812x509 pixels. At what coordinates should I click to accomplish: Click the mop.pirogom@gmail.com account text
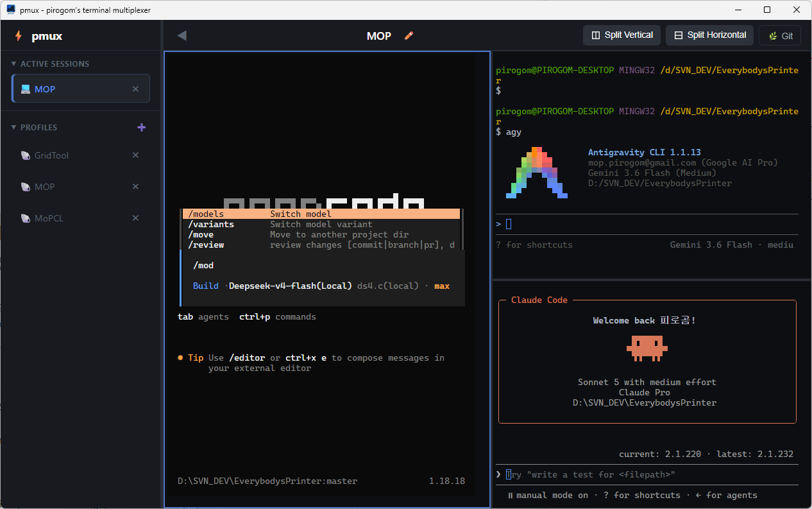click(683, 162)
